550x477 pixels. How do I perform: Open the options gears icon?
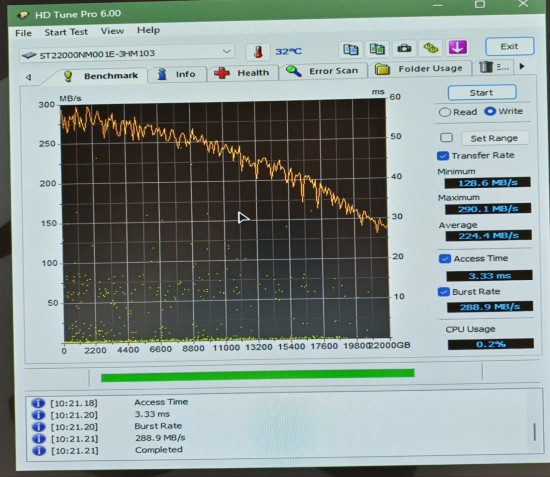[431, 48]
